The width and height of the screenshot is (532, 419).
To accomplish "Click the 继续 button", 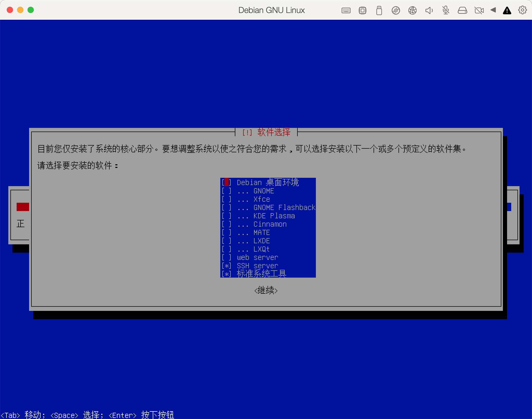I will (x=266, y=290).
